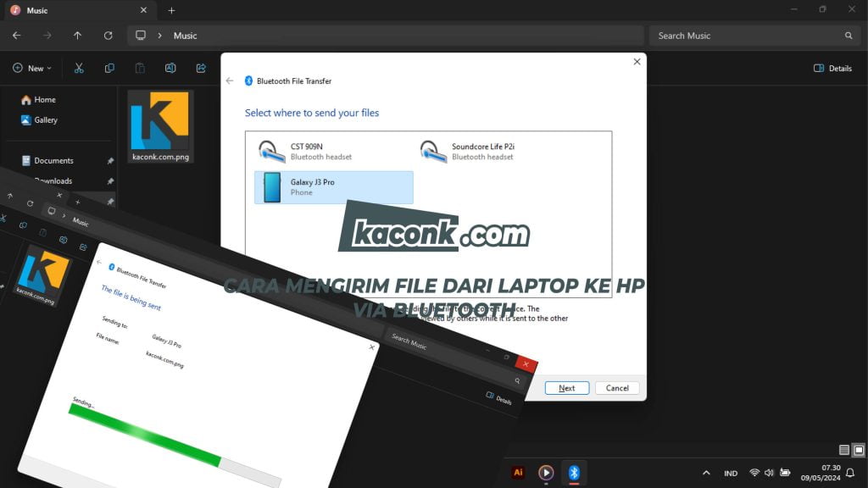Screen dimensions: 868x488
Task: Add a new File Explorer tab
Action: coord(171,10)
